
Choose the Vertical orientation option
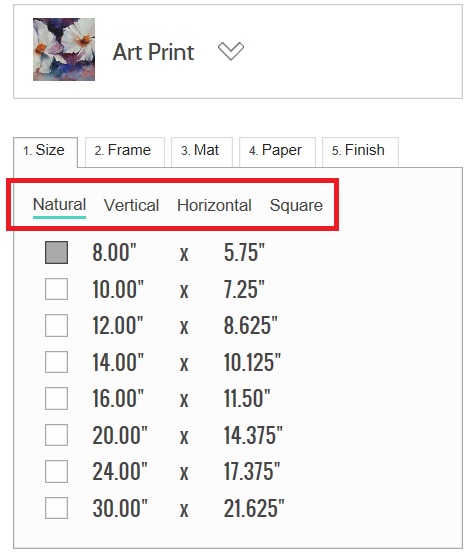point(131,205)
